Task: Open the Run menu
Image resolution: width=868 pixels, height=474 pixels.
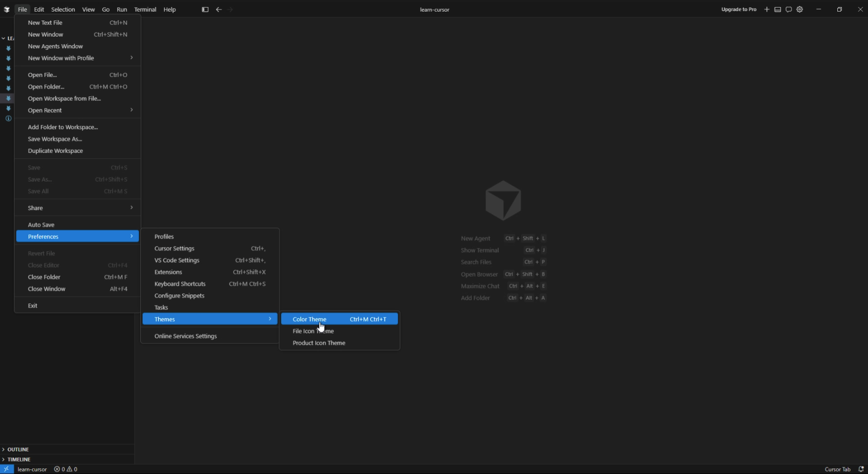Action: [x=122, y=10]
